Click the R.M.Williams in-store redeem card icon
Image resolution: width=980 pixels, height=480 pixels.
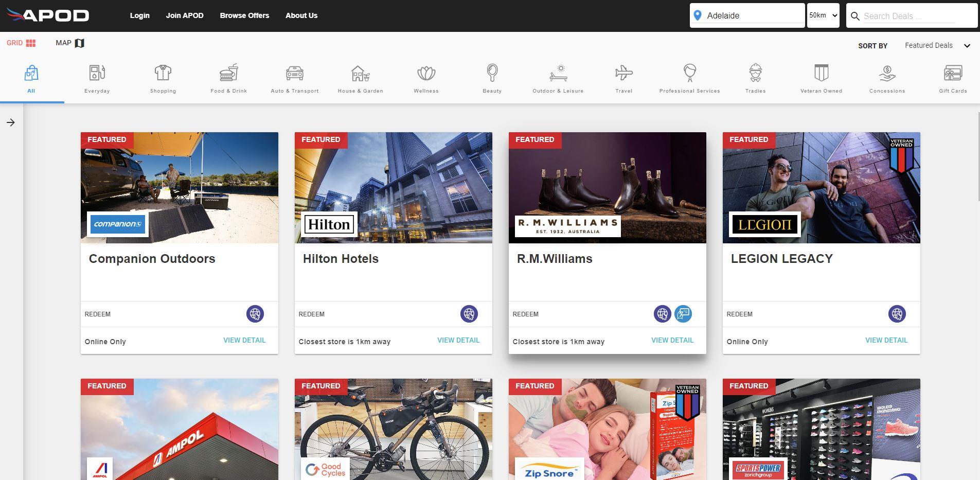pos(683,314)
